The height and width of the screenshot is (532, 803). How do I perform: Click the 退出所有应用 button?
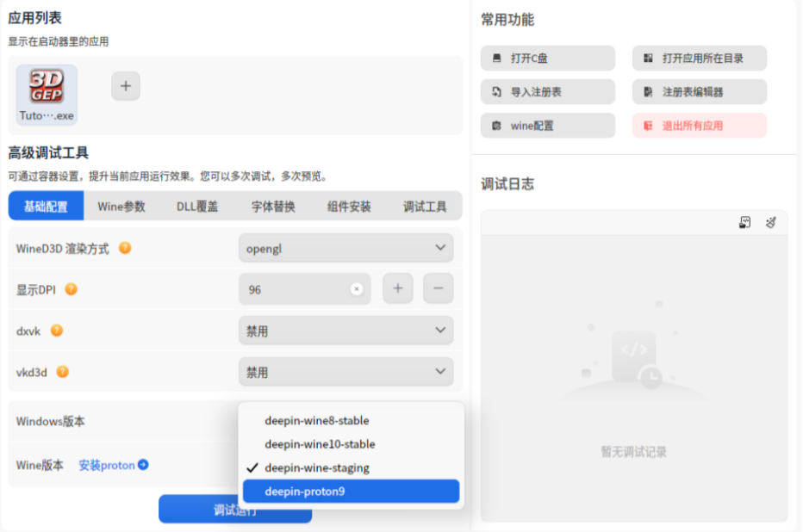699,126
